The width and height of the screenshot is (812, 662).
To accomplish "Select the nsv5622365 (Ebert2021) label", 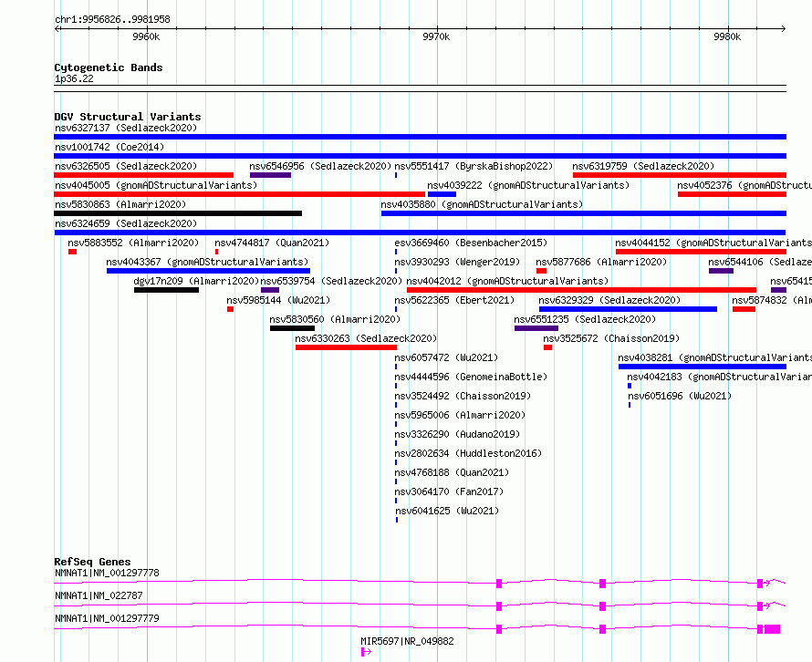I will tap(454, 300).
